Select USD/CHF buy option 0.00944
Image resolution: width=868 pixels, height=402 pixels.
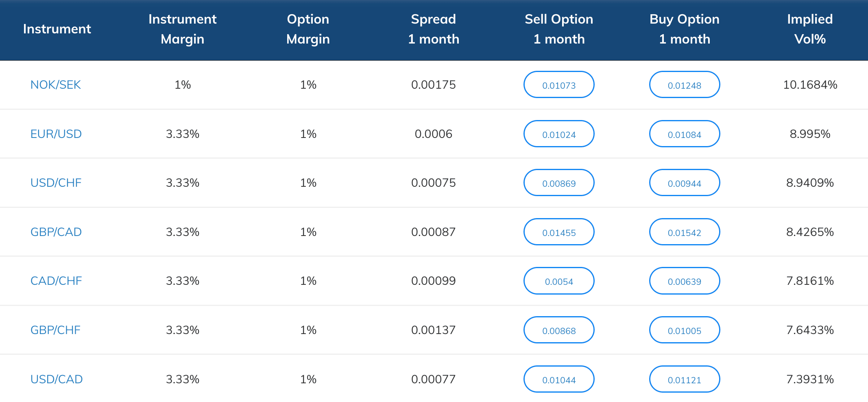click(685, 183)
